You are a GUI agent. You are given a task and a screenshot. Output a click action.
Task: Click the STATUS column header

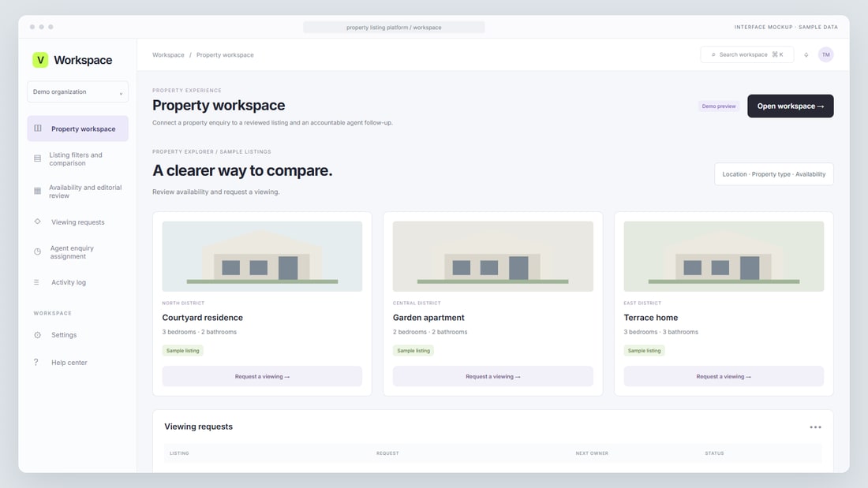(x=714, y=453)
